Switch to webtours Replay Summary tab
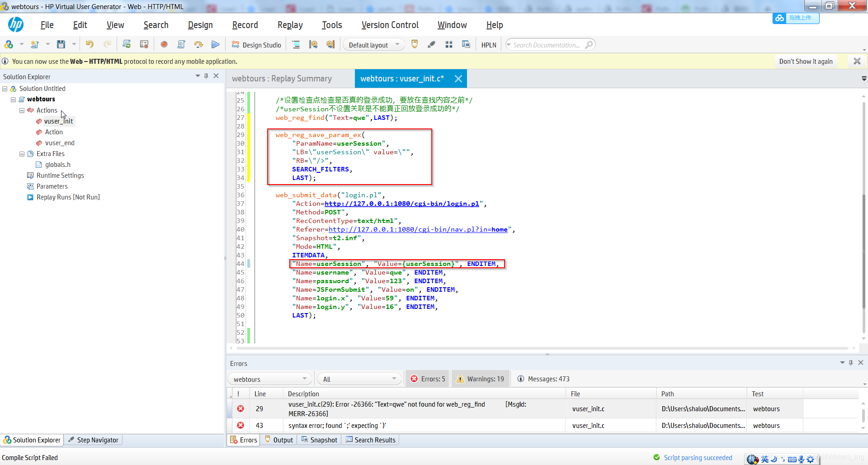Image resolution: width=868 pixels, height=465 pixels. [282, 79]
